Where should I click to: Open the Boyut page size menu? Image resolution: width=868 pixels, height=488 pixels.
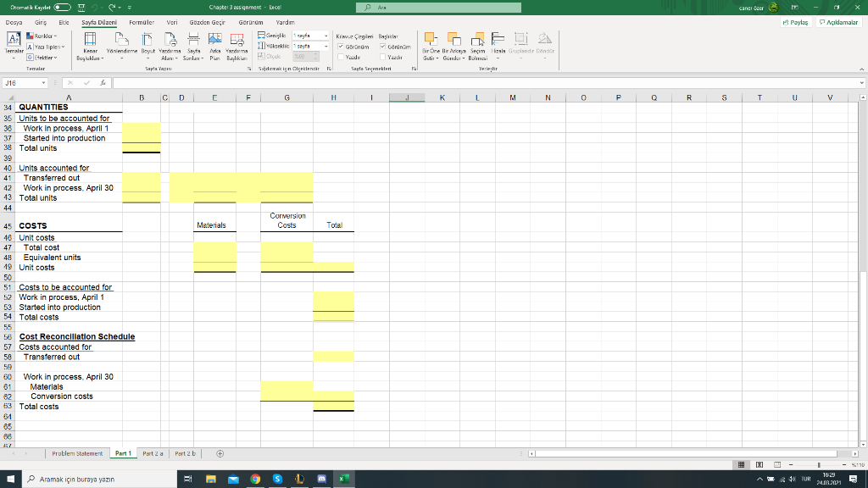(147, 47)
